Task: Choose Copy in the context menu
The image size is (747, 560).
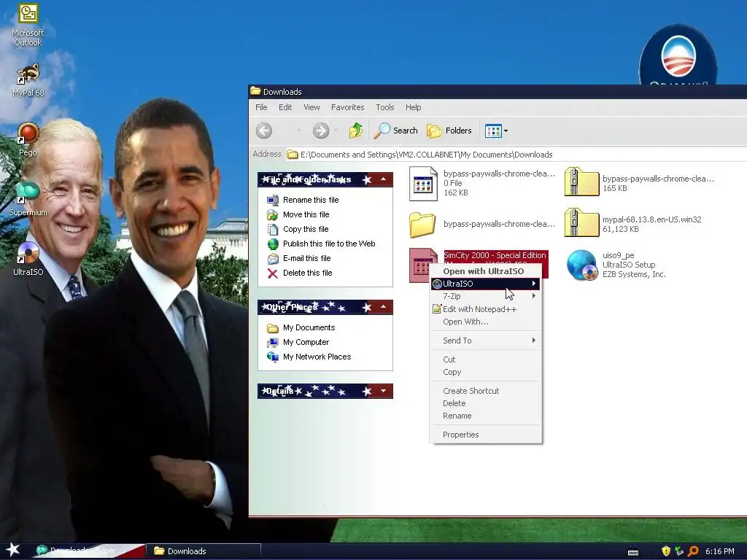Action: pyautogui.click(x=485, y=372)
